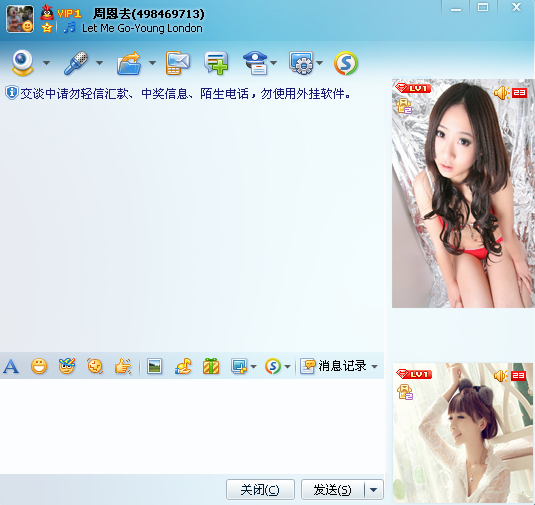Screen dimensions: 535x505
Task: Open font settings with the A icon
Action: (11, 366)
